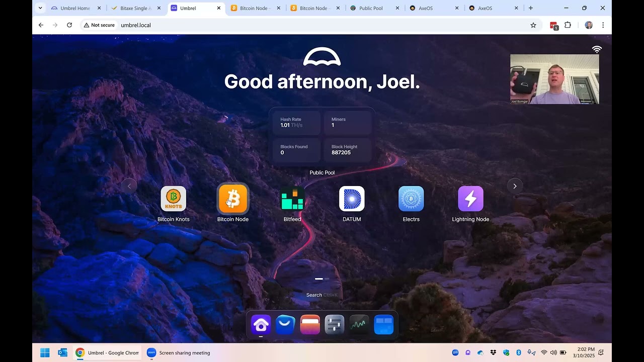
Task: Close the active Umbrel tab
Action: point(219,8)
